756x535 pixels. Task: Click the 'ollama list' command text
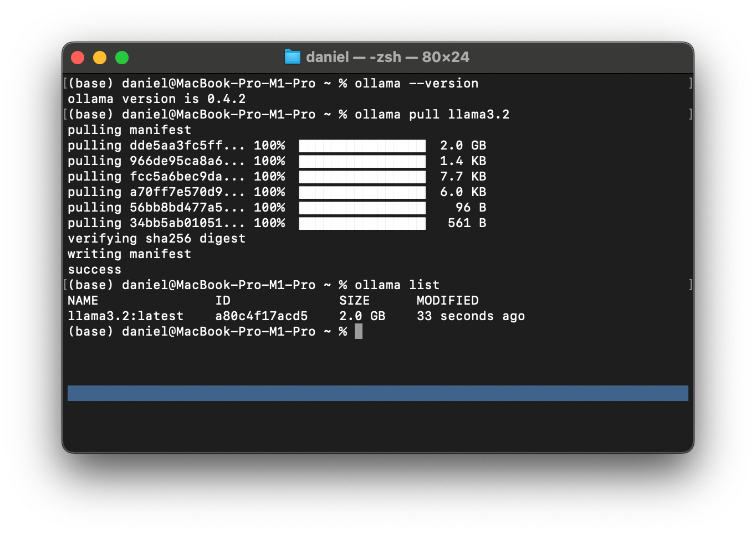click(397, 285)
